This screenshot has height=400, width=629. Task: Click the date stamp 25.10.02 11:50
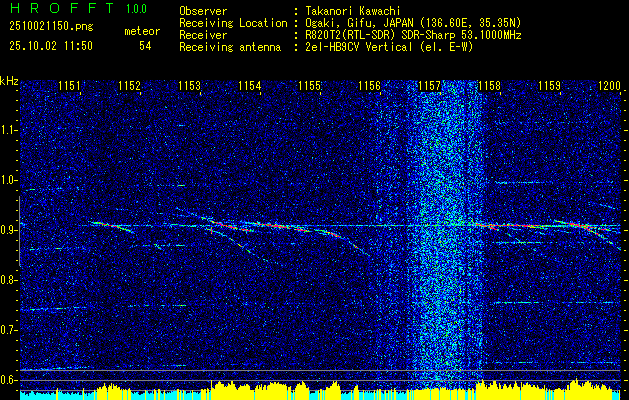coord(51,46)
